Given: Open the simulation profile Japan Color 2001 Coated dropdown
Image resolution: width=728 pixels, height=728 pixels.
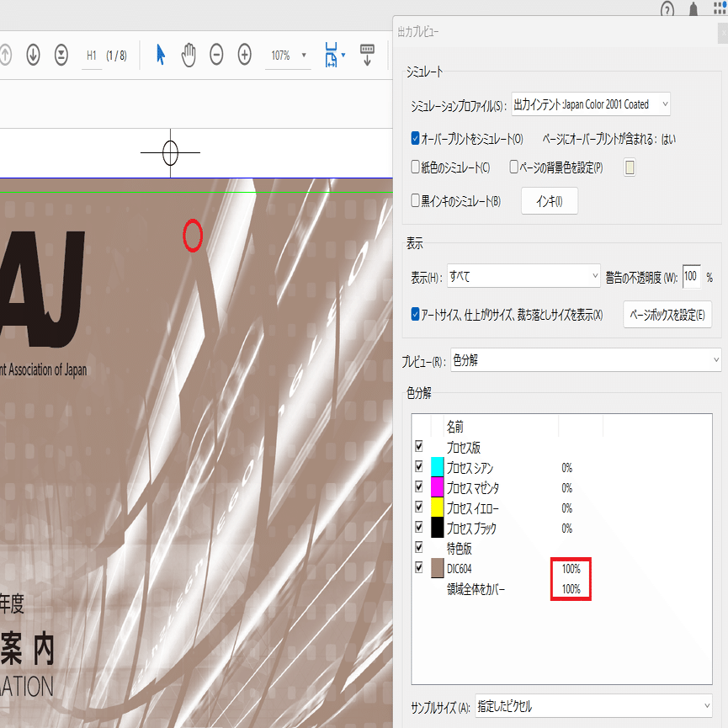Looking at the screenshot, I should coord(591,104).
